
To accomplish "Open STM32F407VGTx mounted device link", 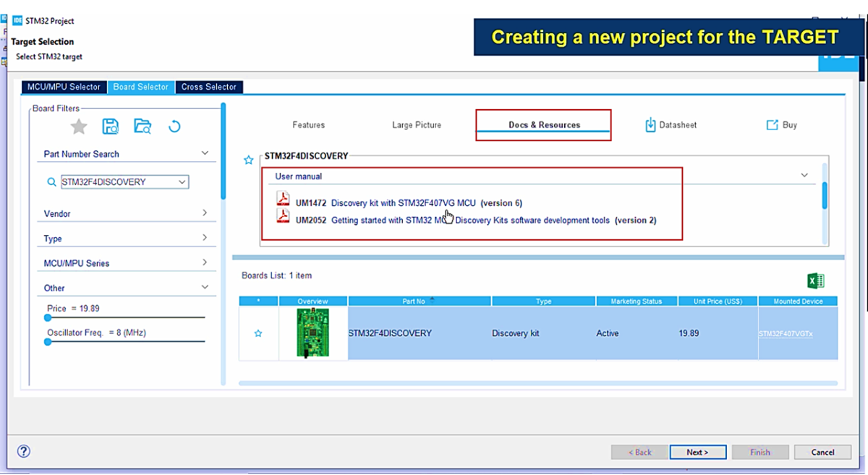I will tap(786, 334).
